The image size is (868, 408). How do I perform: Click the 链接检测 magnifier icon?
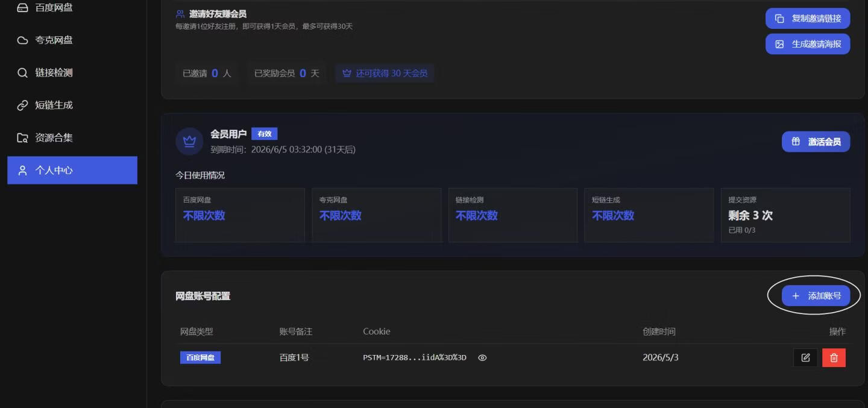click(22, 73)
